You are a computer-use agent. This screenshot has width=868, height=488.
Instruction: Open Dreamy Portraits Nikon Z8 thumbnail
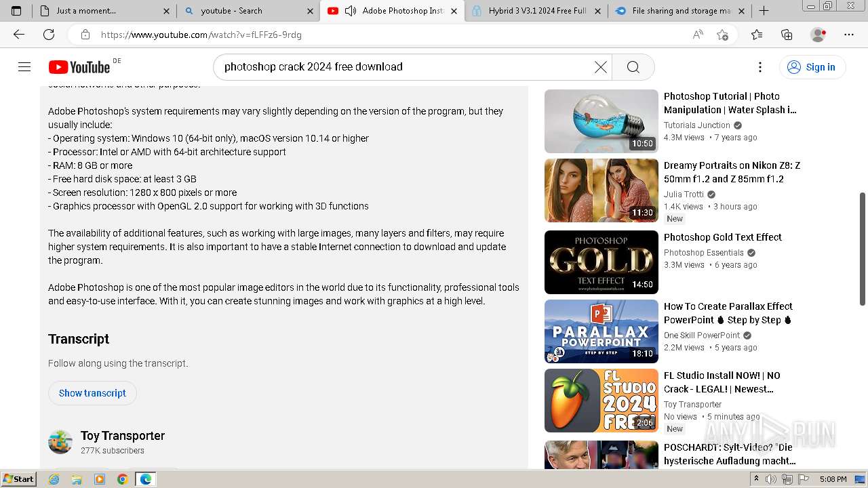coord(601,190)
